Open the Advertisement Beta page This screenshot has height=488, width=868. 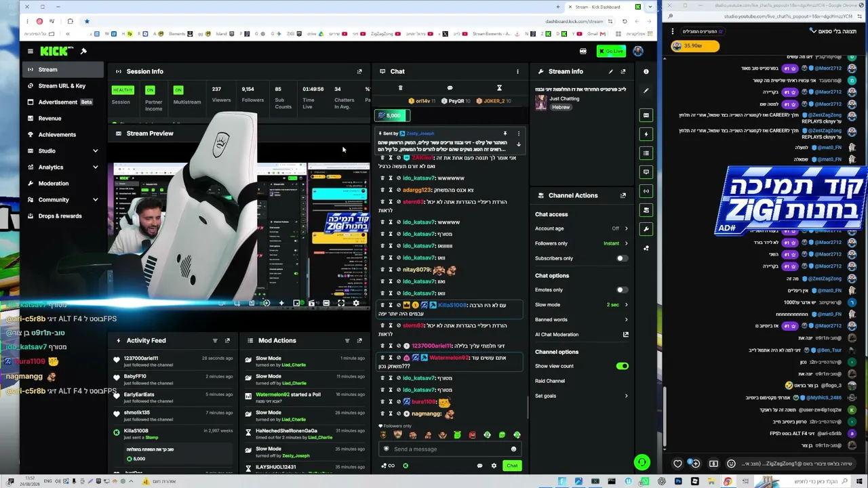pos(64,102)
